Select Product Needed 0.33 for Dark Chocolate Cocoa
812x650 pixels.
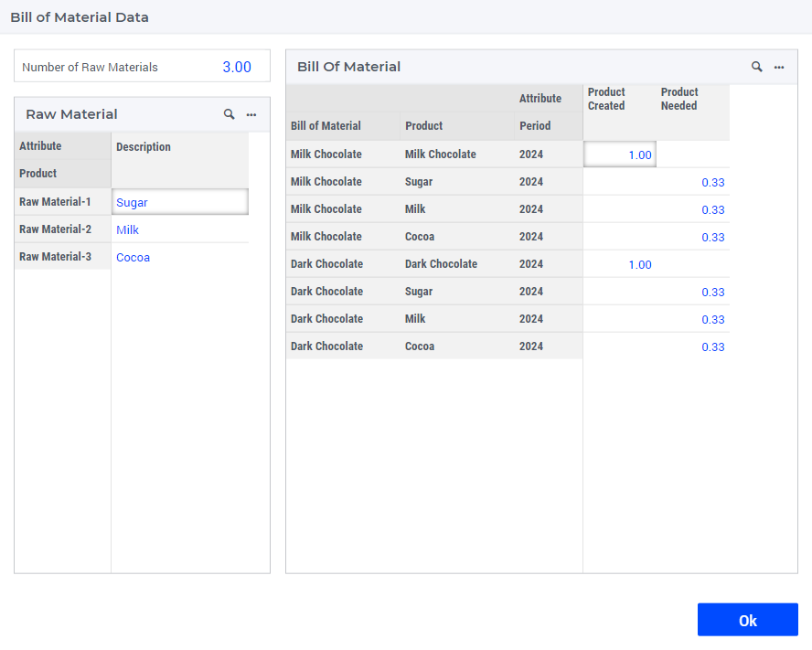pos(693,346)
